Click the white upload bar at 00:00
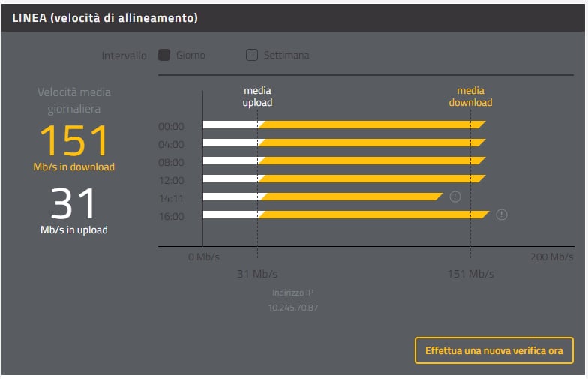 (x=230, y=125)
